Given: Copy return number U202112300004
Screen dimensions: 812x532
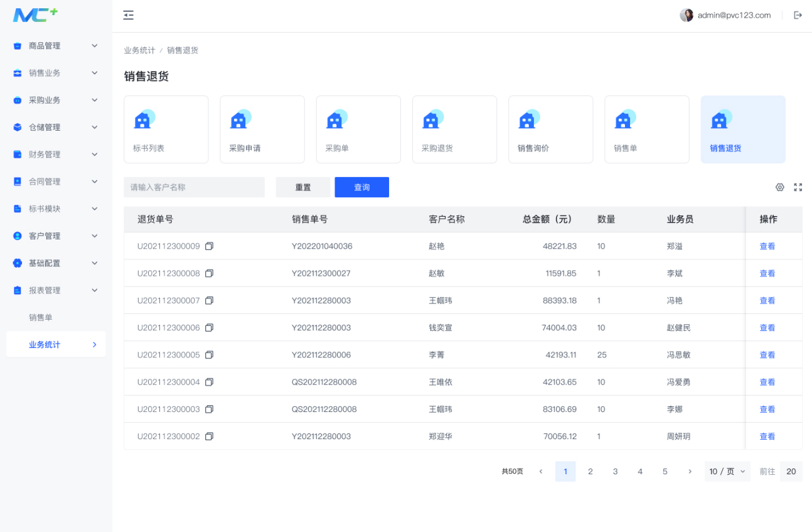Looking at the screenshot, I should click(x=210, y=382).
